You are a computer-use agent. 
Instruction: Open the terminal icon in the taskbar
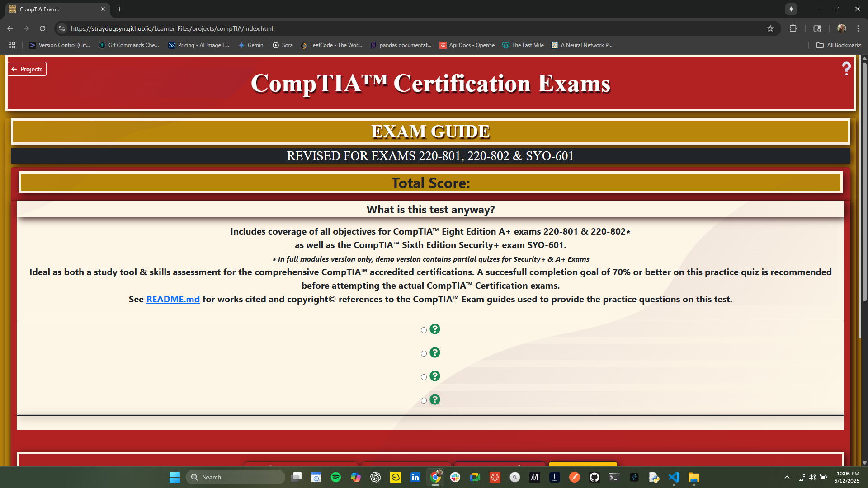tap(614, 477)
